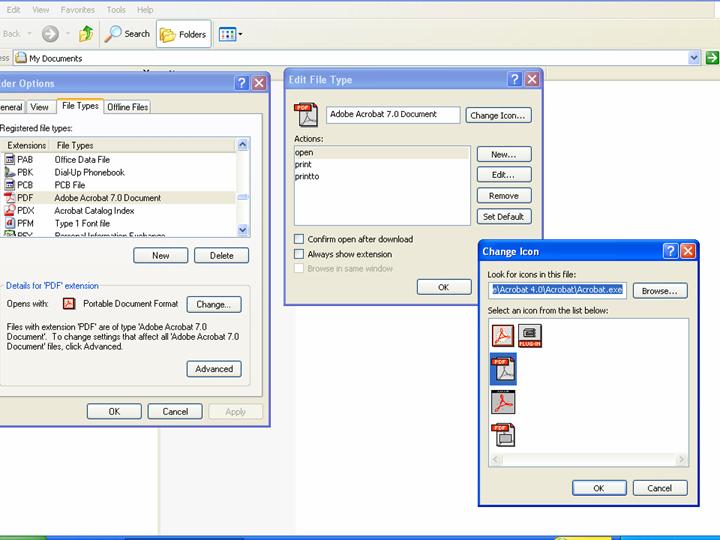Click the Forward navigation arrow

pos(50,34)
